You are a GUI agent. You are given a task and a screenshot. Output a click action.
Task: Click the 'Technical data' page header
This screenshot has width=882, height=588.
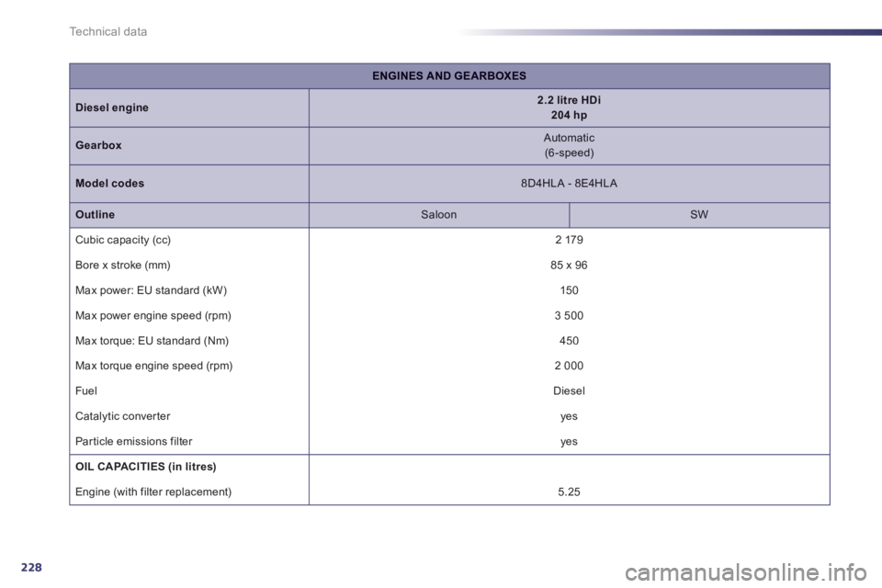(x=108, y=31)
